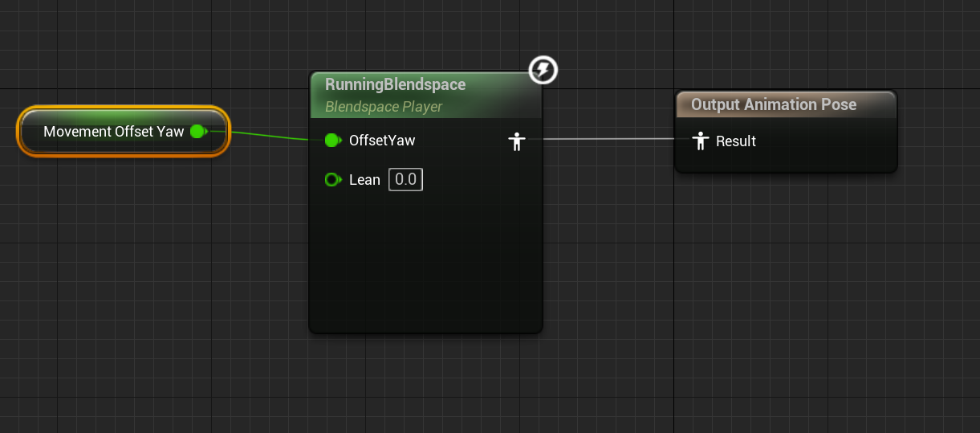Select the Output Animation Pose node title
Screen dimensions: 980x433
click(774, 104)
